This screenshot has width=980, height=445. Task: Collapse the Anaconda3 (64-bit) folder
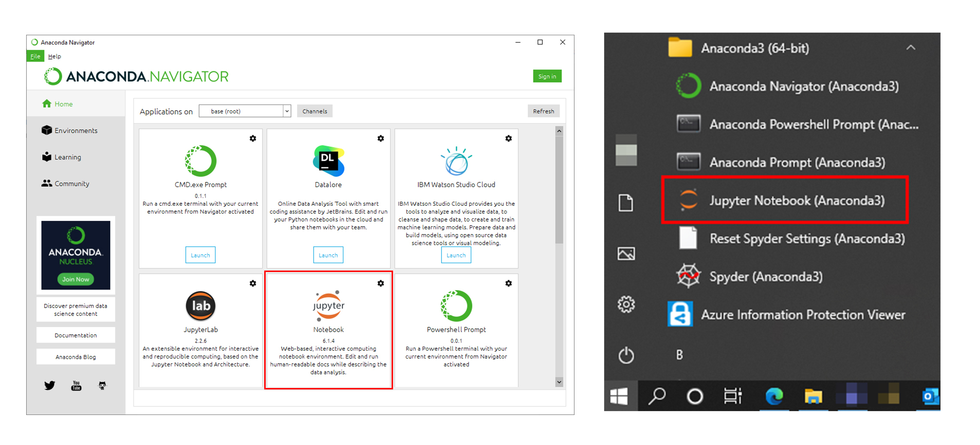point(910,48)
